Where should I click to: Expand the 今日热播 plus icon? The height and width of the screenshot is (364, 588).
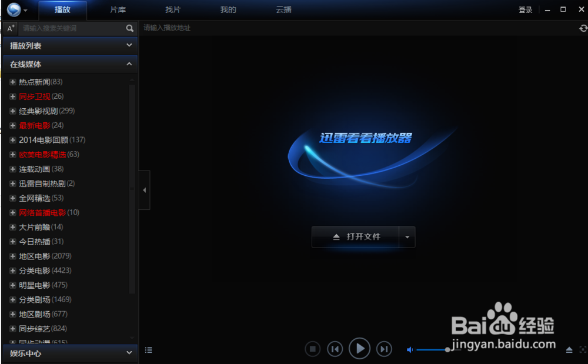12,242
